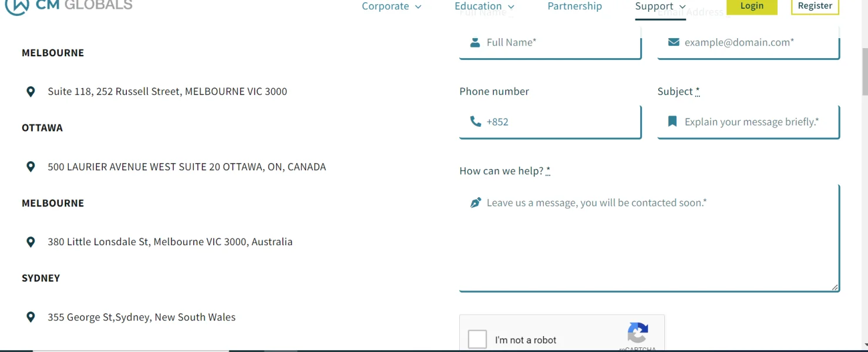868x352 pixels.
Task: Expand the Support navigation dropdown
Action: 660,6
